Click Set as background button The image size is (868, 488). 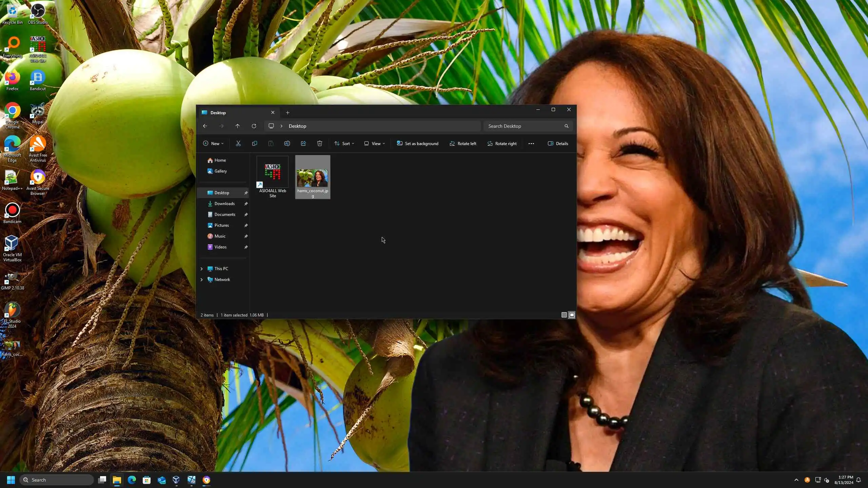[x=417, y=143]
